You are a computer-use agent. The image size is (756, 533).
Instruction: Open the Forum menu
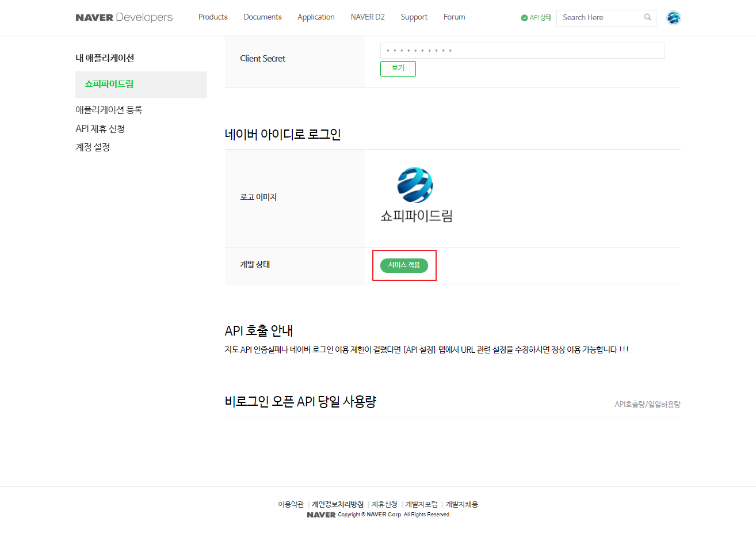(x=454, y=17)
